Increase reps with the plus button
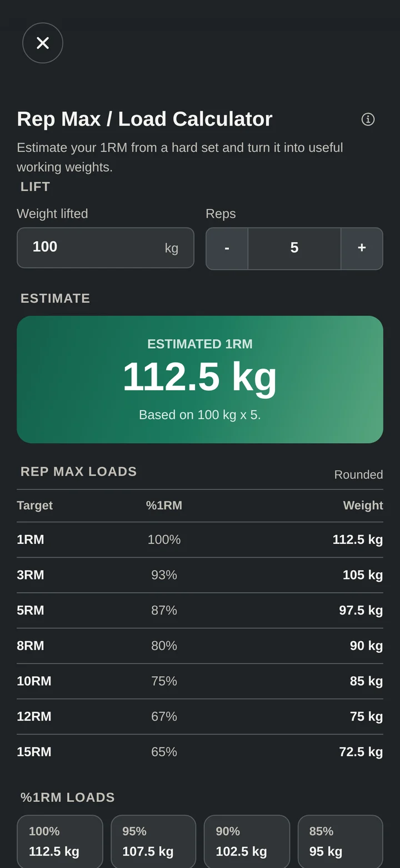 click(x=362, y=249)
